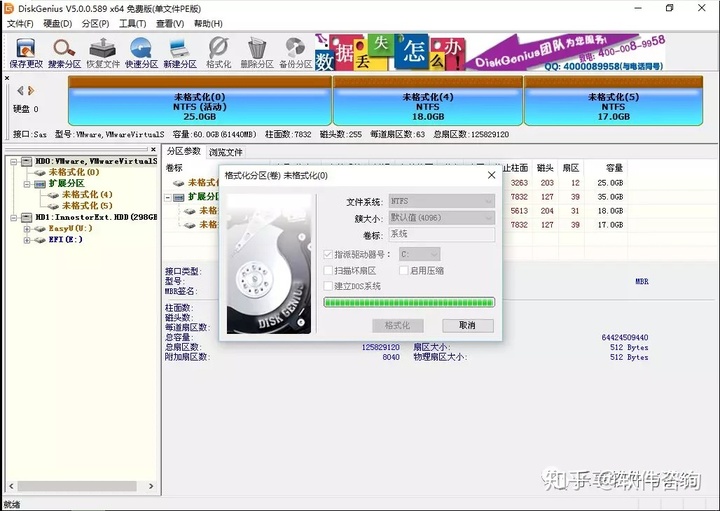The image size is (720, 511).
Task: Close the left tree panel with X
Action: click(153, 149)
